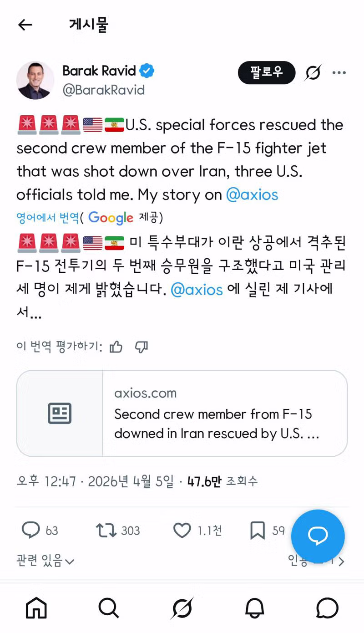This screenshot has height=633, width=364.
Task: Rate the translation with thumbs up
Action: coord(116,347)
